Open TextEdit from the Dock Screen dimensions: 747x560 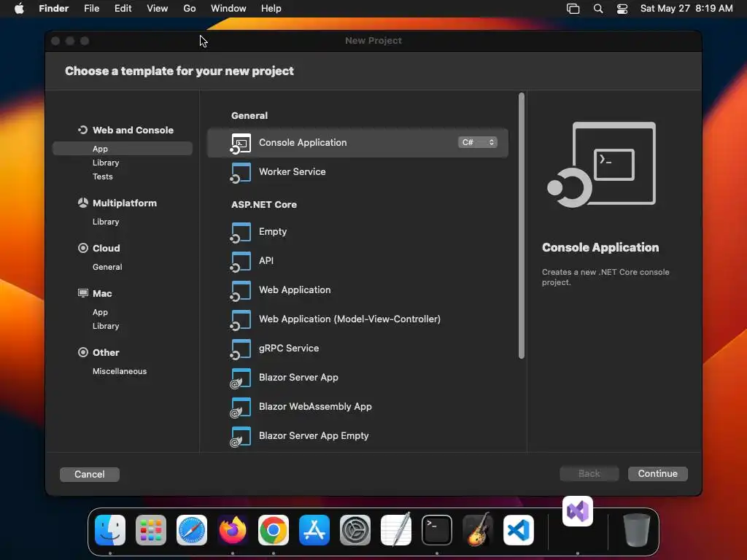(396, 530)
